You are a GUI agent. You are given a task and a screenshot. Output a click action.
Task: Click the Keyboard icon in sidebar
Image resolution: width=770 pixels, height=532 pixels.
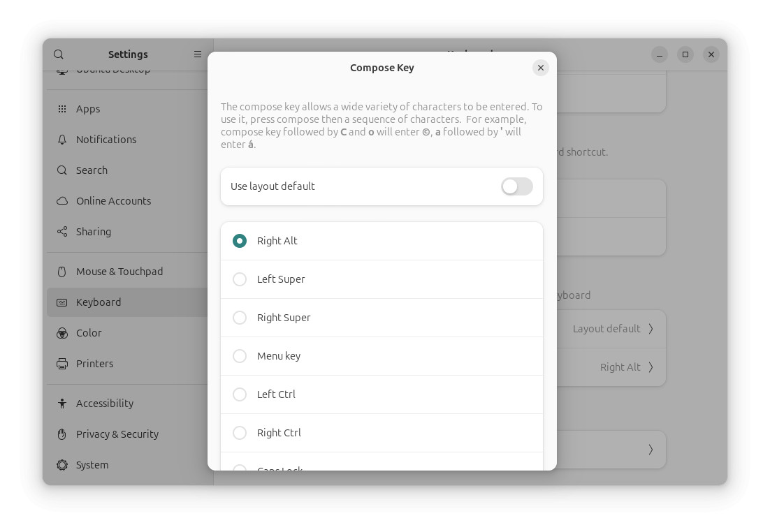[x=62, y=302]
